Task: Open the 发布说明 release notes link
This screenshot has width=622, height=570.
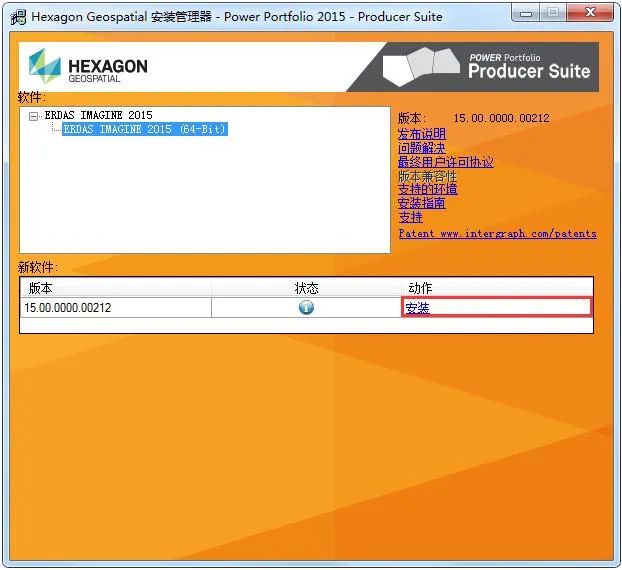Action: click(x=422, y=134)
